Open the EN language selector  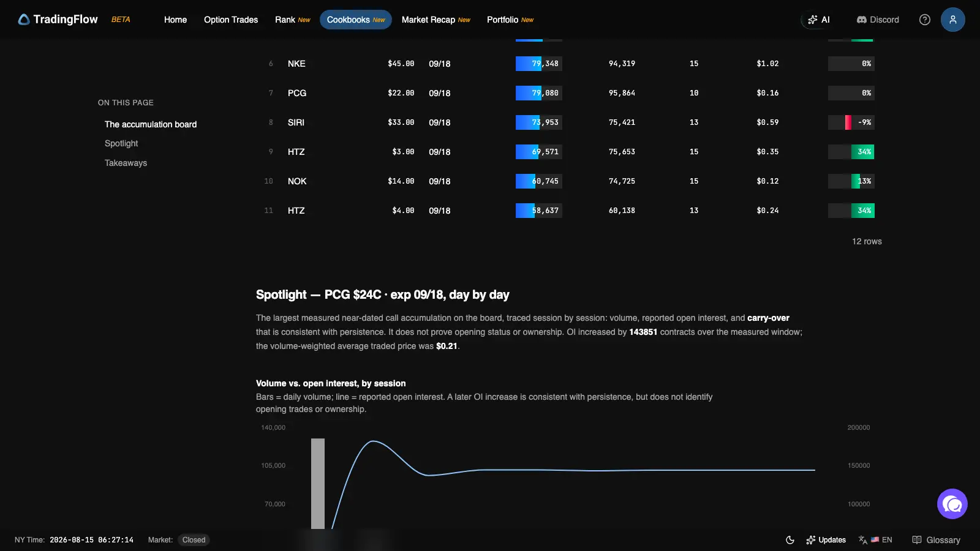(875, 540)
